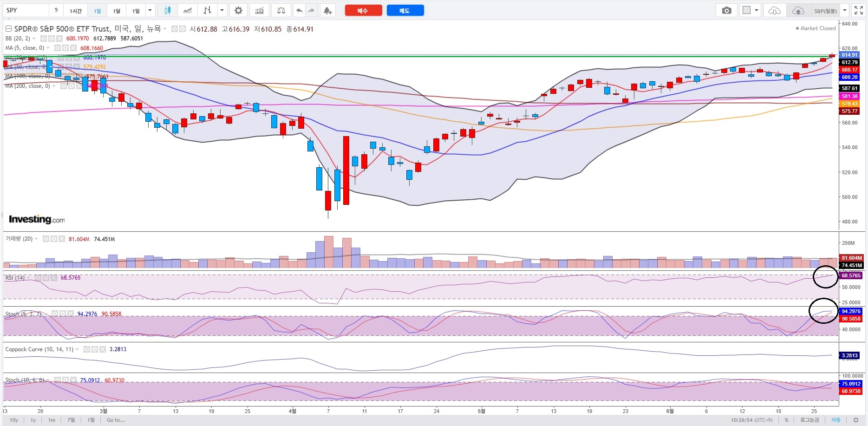Open MA (200, close, 0) settings gear

pyautogui.click(x=71, y=86)
